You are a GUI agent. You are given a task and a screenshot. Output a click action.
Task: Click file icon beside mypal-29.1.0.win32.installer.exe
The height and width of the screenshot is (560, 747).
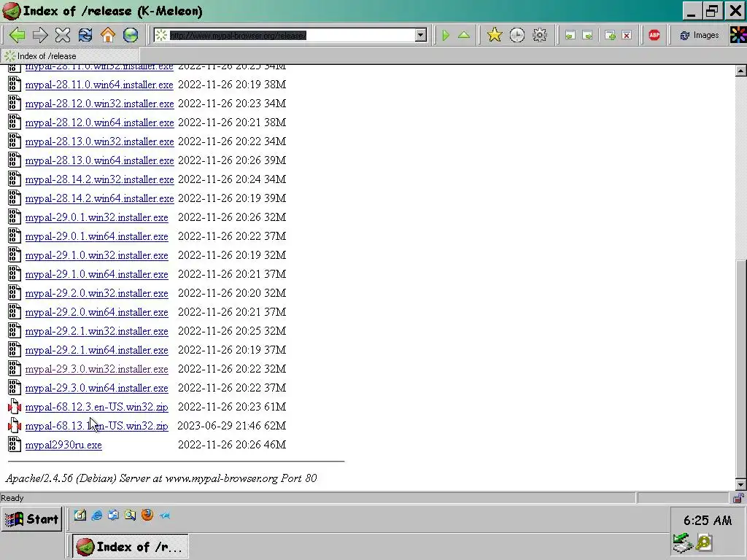point(15,255)
